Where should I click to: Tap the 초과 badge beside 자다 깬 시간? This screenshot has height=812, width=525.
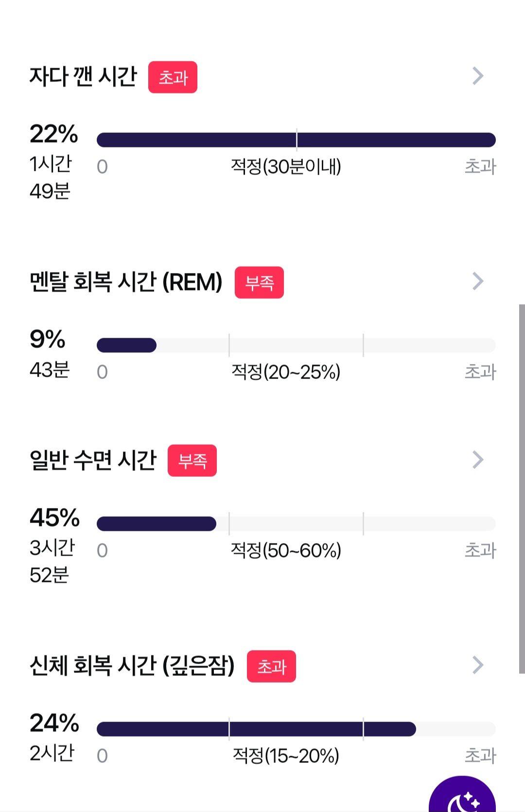point(173,77)
